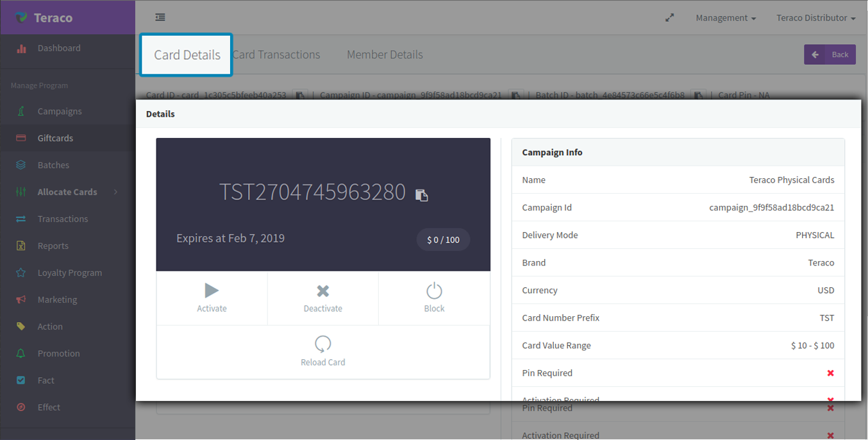
Task: Expand the Allocate Cards submenu chevron
Action: (x=115, y=192)
